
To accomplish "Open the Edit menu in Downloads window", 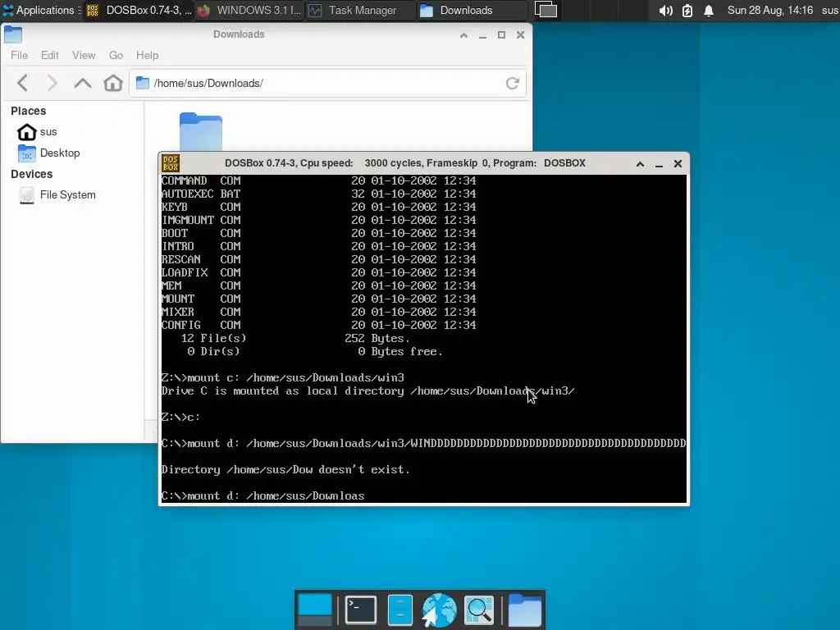I will [x=50, y=55].
